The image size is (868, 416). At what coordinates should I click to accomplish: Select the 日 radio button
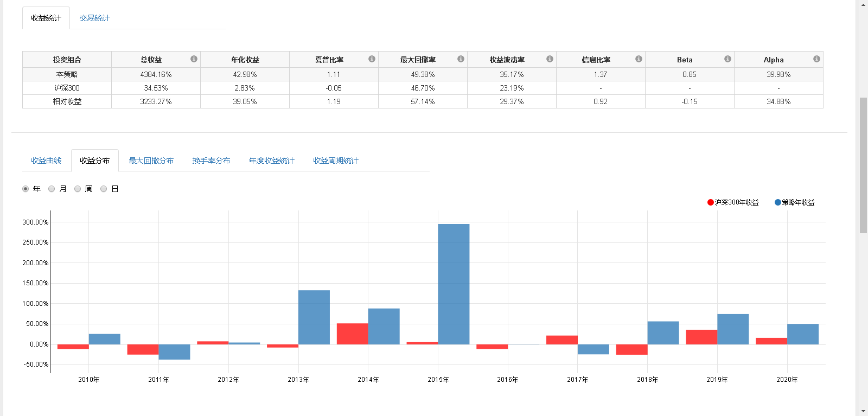(104, 189)
